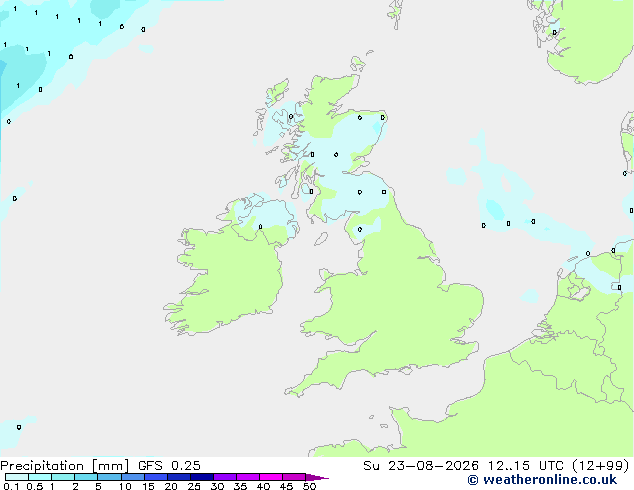634x490 pixels.
Task: Click the legend label '35'
Action: [240, 486]
